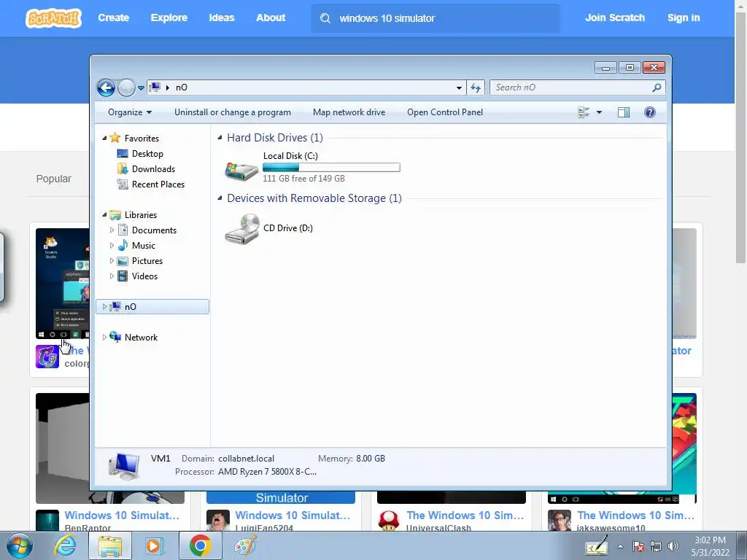Click the VM1 computer icon in details pane
The height and width of the screenshot is (560, 747).
tap(124, 466)
